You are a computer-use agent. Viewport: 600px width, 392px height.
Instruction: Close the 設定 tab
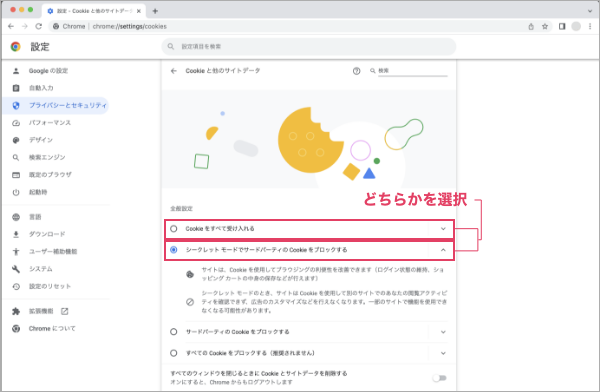click(139, 11)
